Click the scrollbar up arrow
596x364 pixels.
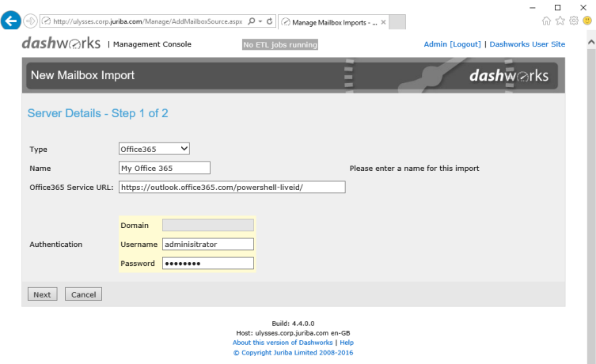(x=591, y=42)
